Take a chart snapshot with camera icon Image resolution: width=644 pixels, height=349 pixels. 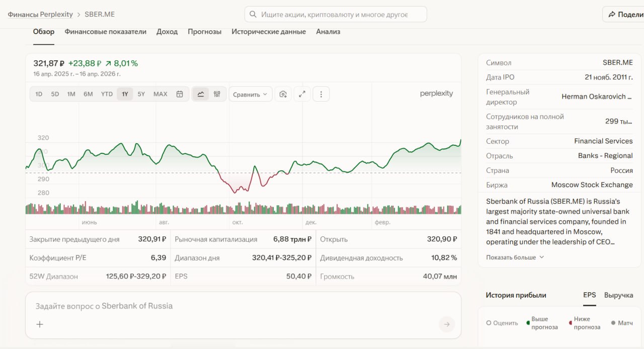(x=283, y=94)
